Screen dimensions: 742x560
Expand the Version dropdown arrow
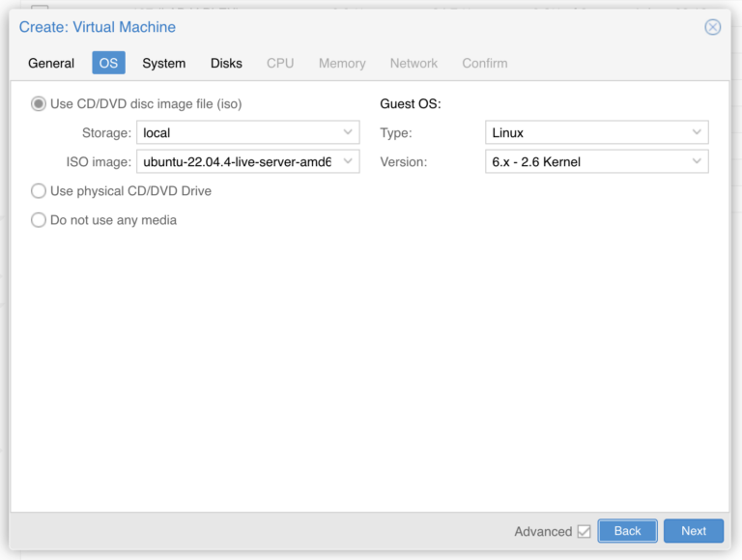(x=696, y=161)
